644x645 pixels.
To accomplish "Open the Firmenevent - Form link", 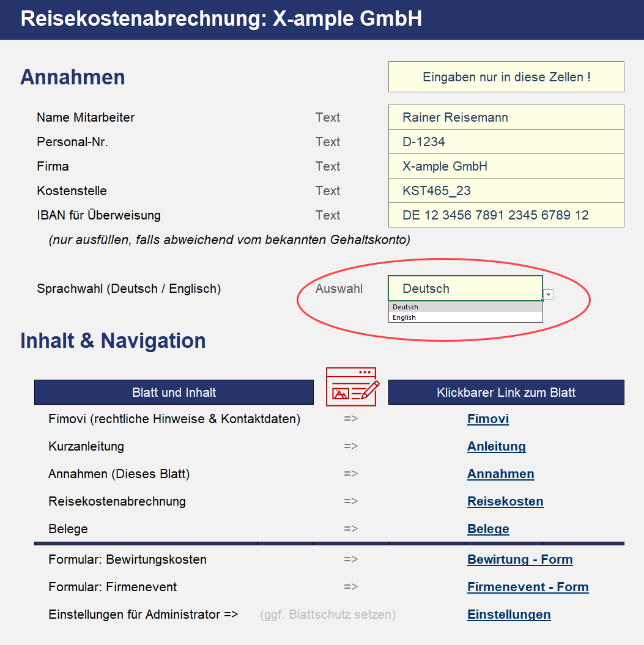I will pyautogui.click(x=528, y=587).
